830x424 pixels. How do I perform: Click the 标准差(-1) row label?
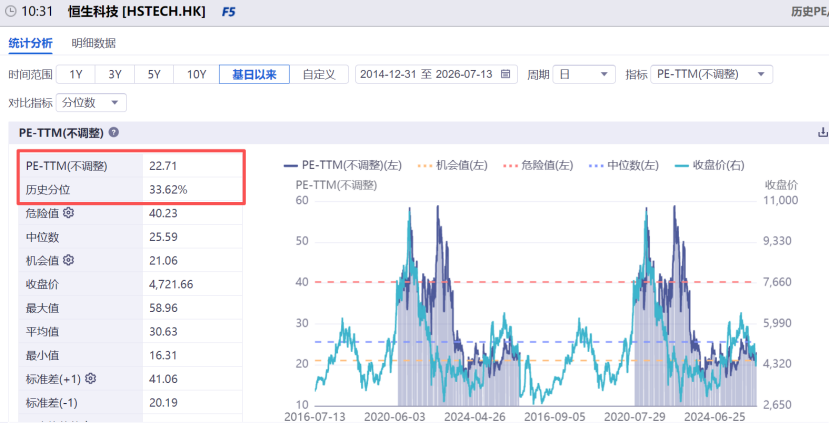click(51, 403)
